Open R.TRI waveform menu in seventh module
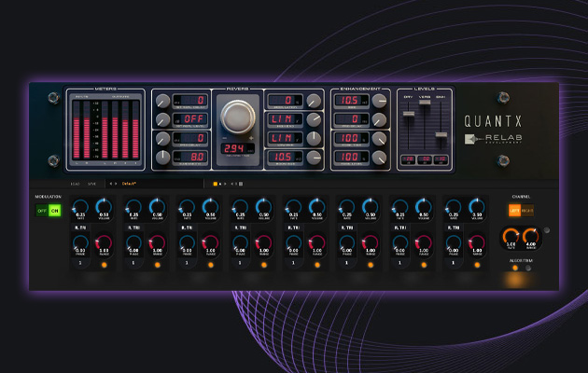 coord(399,228)
